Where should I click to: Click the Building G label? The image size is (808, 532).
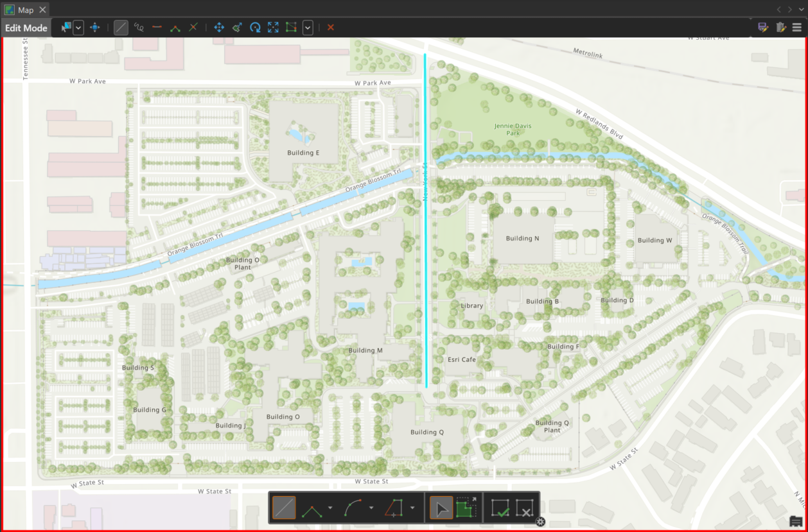150,410
